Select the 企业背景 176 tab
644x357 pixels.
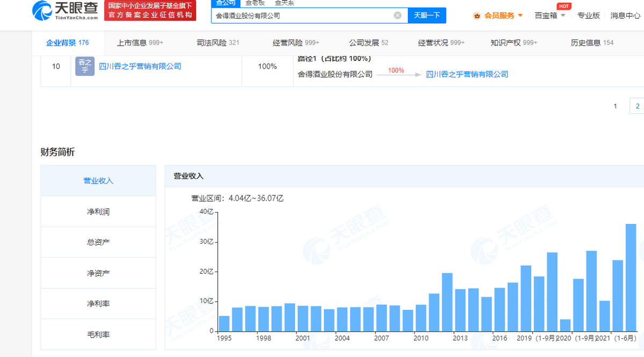68,42
